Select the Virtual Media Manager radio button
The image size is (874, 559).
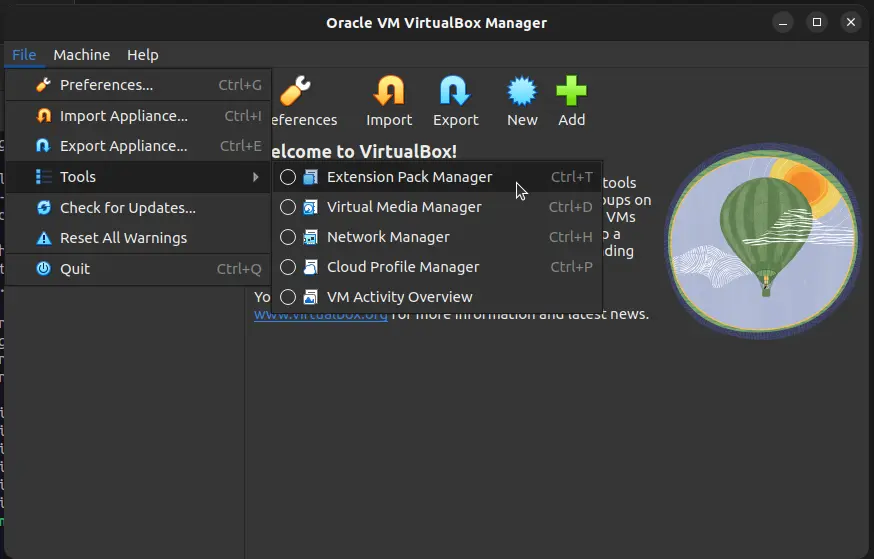coord(288,207)
